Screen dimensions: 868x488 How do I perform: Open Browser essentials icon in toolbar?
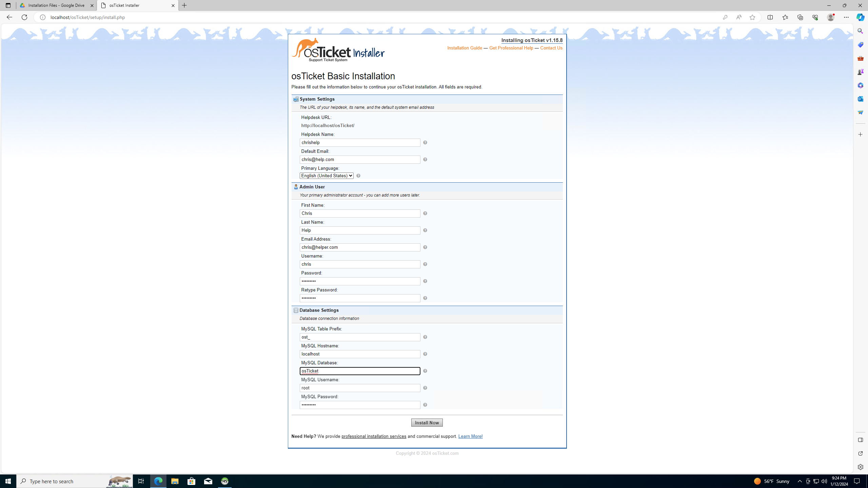click(x=815, y=17)
